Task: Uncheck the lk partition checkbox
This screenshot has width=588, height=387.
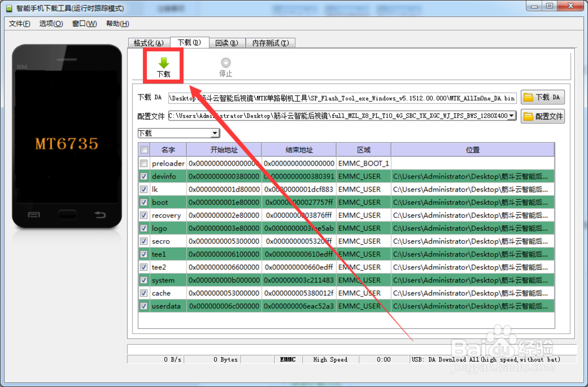Action: pos(143,189)
